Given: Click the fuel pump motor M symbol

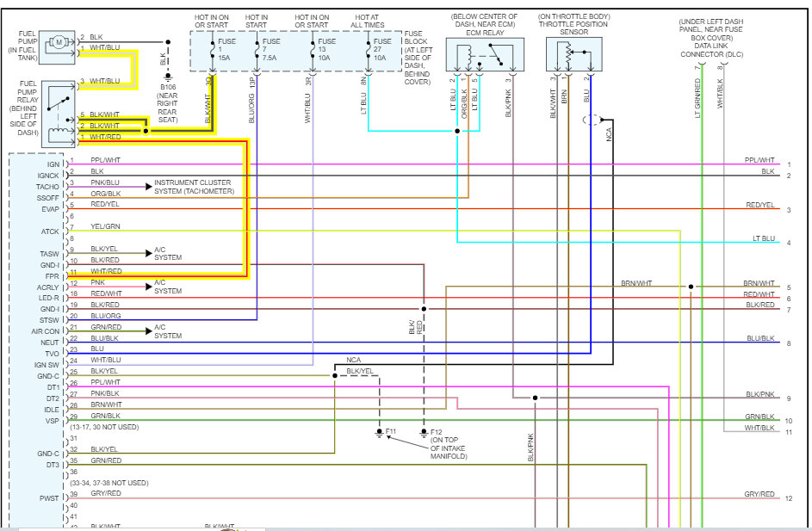Looking at the screenshot, I should click(59, 42).
